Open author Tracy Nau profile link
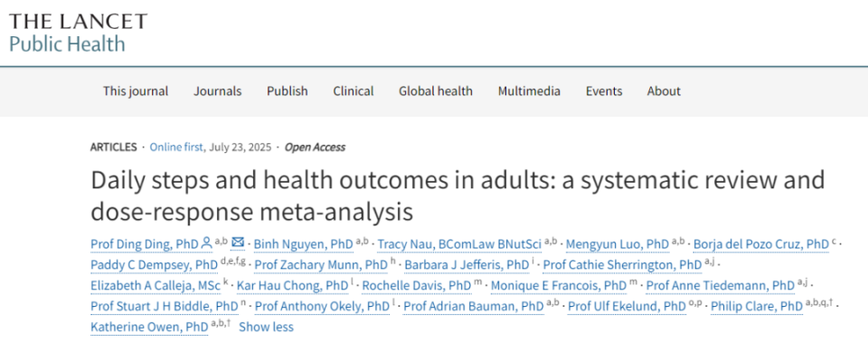The image size is (868, 343). 460,243
